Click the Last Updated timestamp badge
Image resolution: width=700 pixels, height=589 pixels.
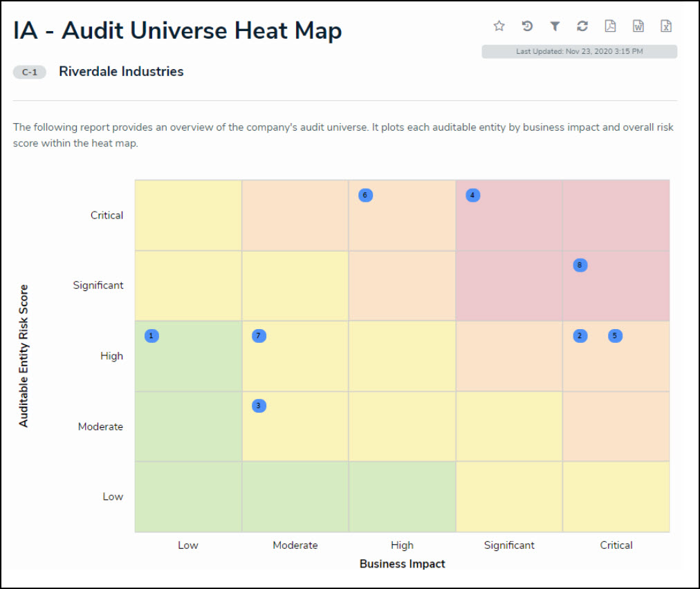[x=579, y=52]
